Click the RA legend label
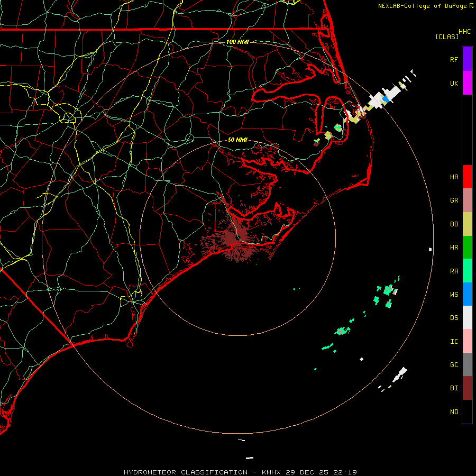The image size is (476, 476). 454,271
